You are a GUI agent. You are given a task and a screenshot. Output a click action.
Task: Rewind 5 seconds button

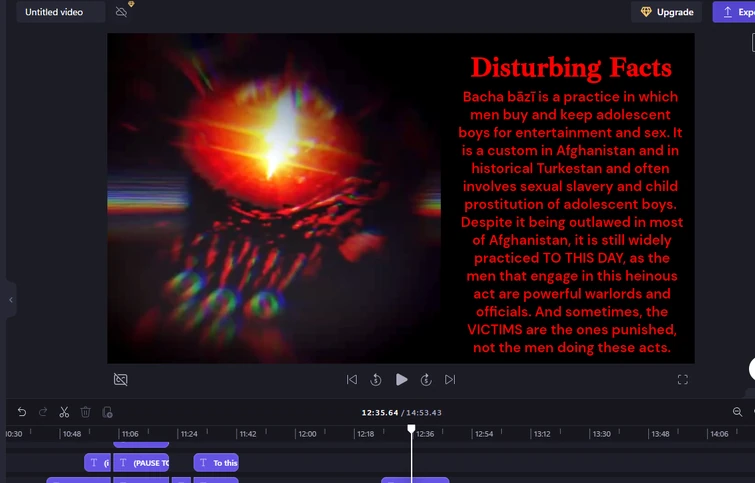(x=376, y=380)
